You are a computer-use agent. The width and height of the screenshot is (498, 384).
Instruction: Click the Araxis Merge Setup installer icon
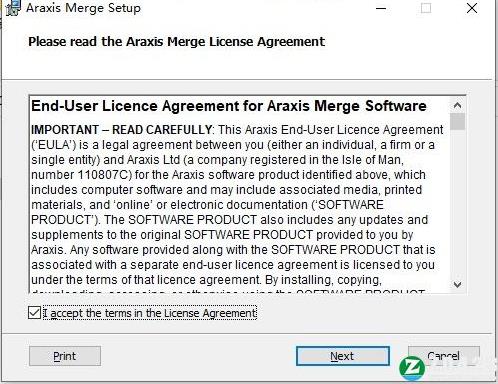click(x=13, y=8)
